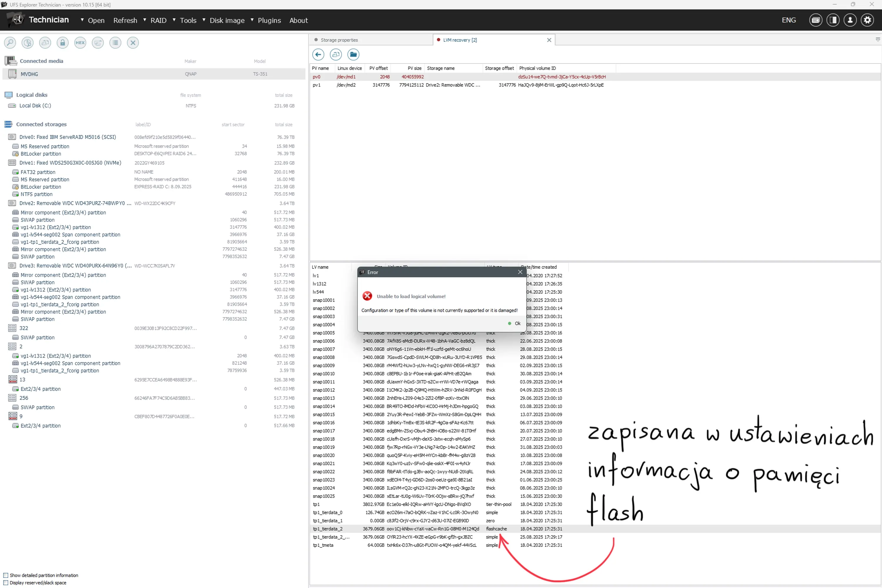Click Refresh in the top bar

[125, 20]
